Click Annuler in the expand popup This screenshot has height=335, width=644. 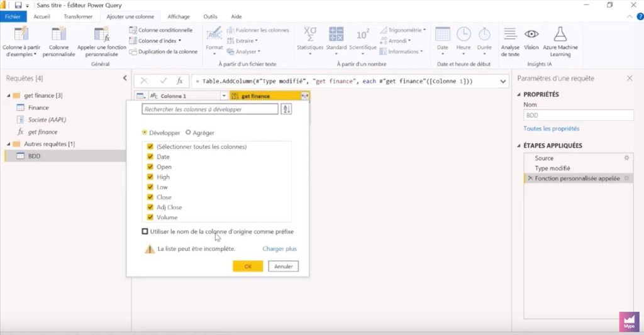284,266
